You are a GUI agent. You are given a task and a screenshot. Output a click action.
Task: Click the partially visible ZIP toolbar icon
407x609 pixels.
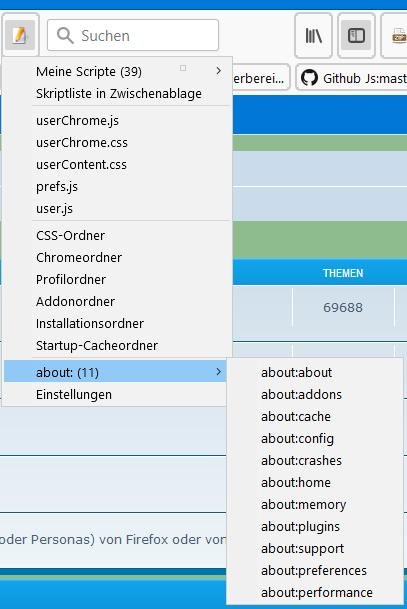point(398,36)
